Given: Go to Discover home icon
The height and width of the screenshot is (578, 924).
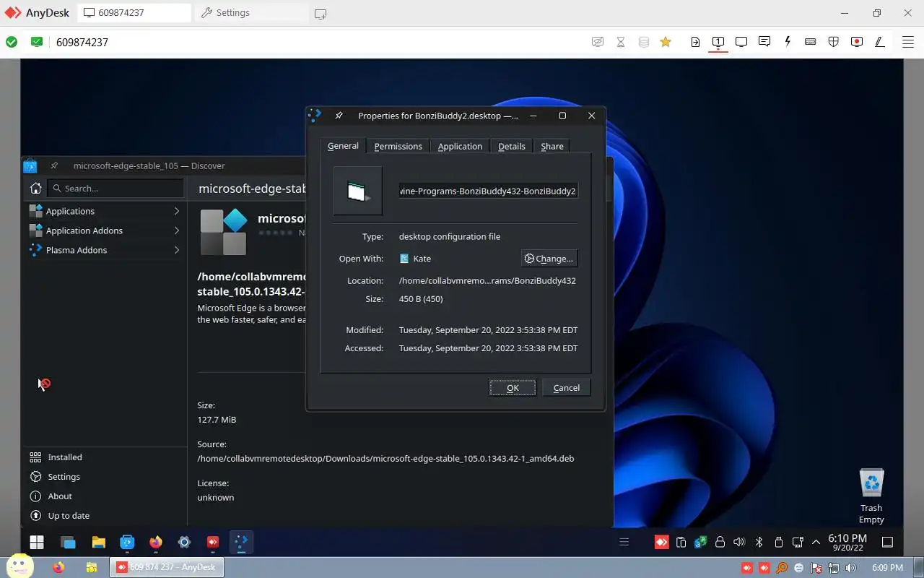Looking at the screenshot, I should pos(35,188).
